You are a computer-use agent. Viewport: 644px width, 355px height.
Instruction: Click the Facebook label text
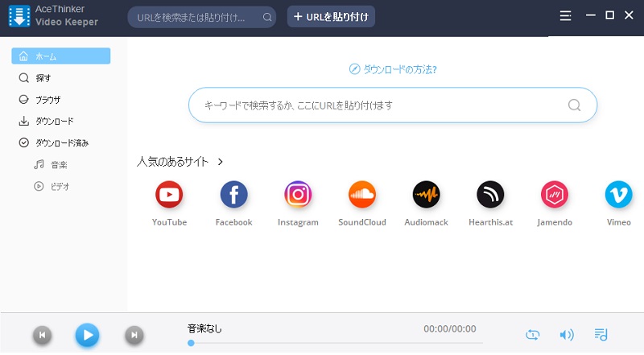[x=233, y=222]
